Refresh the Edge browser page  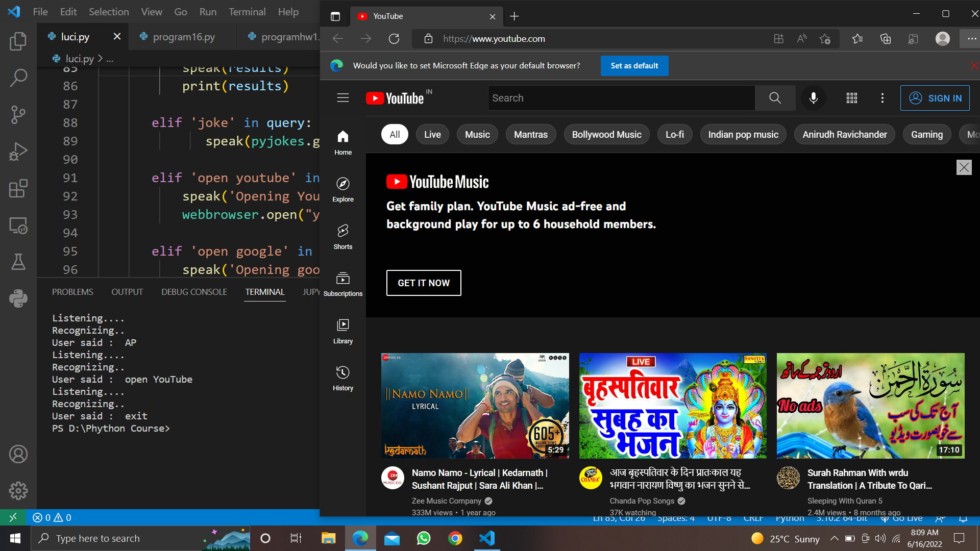pyautogui.click(x=394, y=39)
